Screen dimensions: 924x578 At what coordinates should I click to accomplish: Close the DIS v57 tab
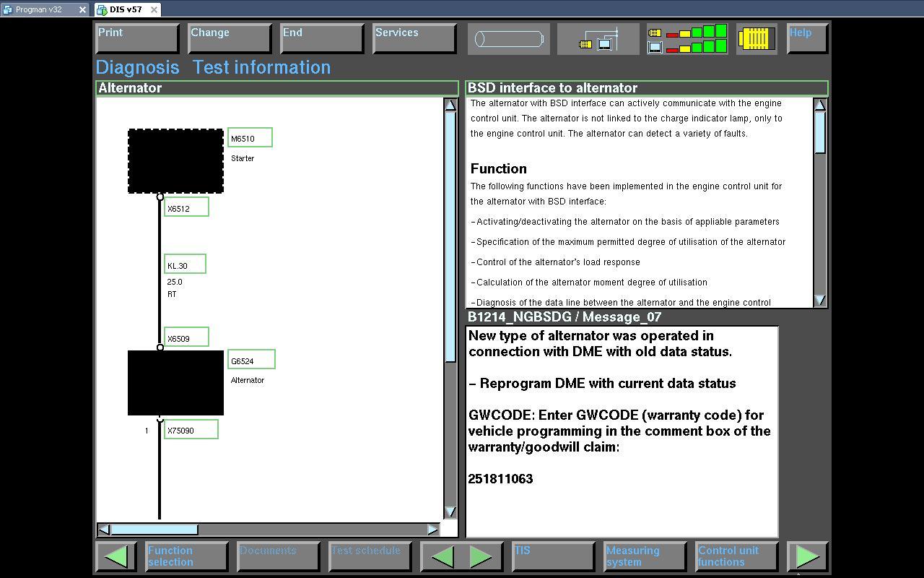click(x=154, y=9)
